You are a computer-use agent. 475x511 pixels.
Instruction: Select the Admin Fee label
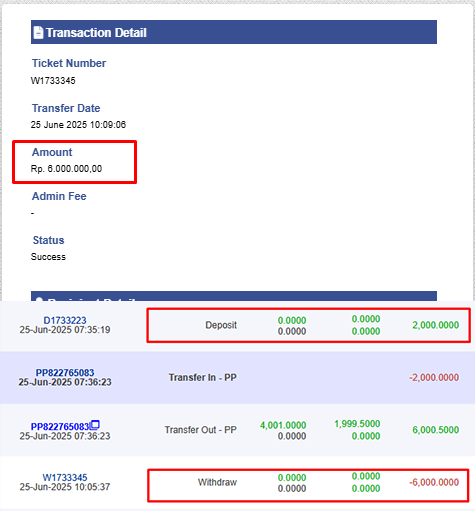[x=59, y=196]
